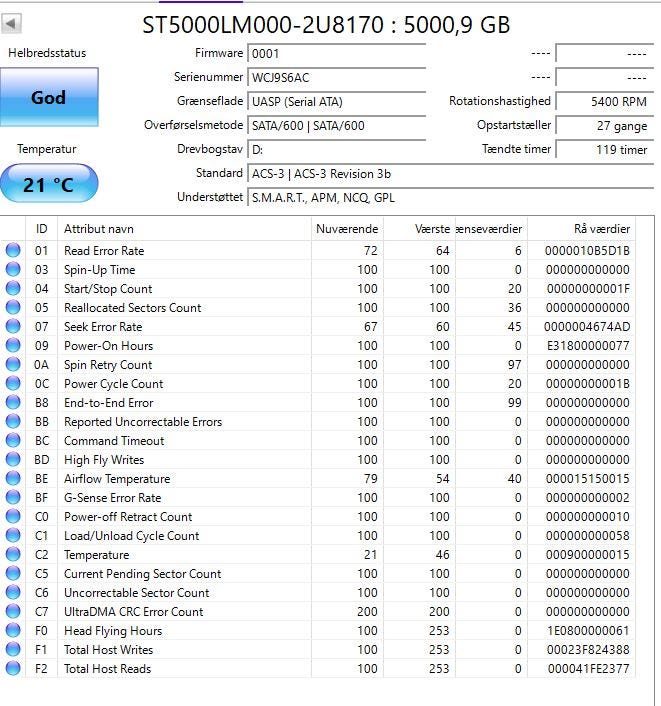Select the status orb for G-Sense Error Rate
661x706 pixels.
[13, 498]
